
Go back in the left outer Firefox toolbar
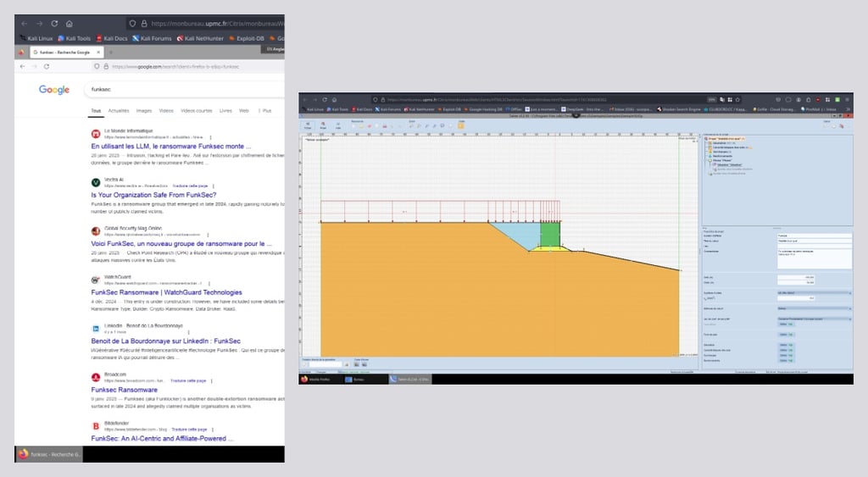(25, 24)
